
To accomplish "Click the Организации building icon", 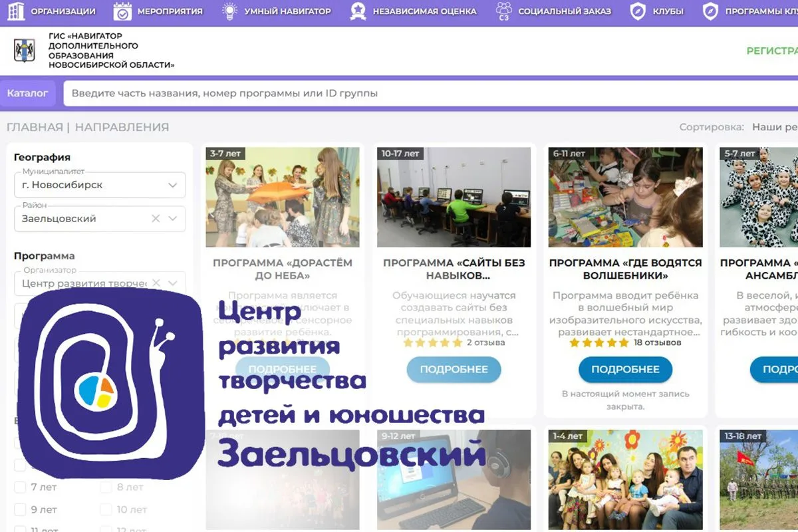I will click(x=16, y=11).
